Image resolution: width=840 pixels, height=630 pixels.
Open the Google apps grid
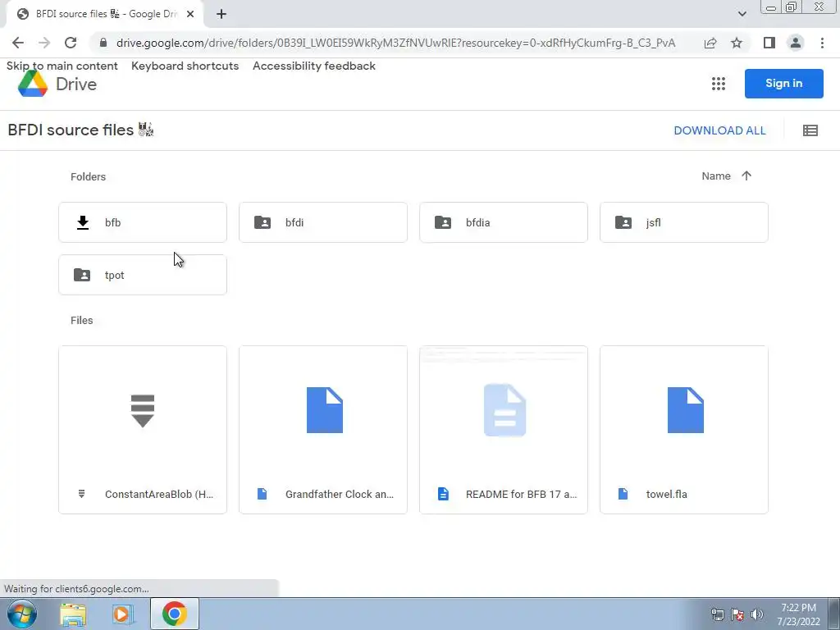[x=719, y=84]
